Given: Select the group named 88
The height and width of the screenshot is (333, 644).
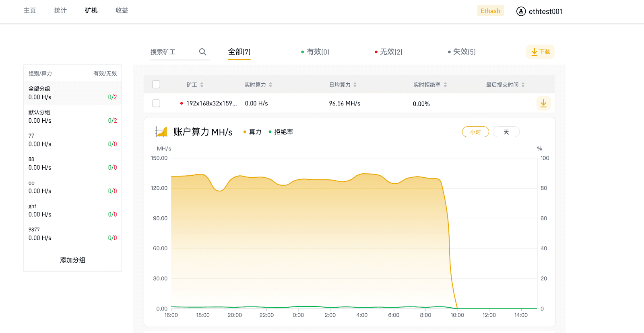Looking at the screenshot, I should [73, 163].
